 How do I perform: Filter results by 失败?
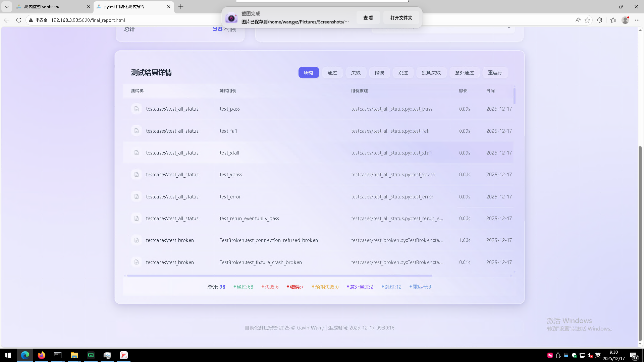(x=356, y=73)
